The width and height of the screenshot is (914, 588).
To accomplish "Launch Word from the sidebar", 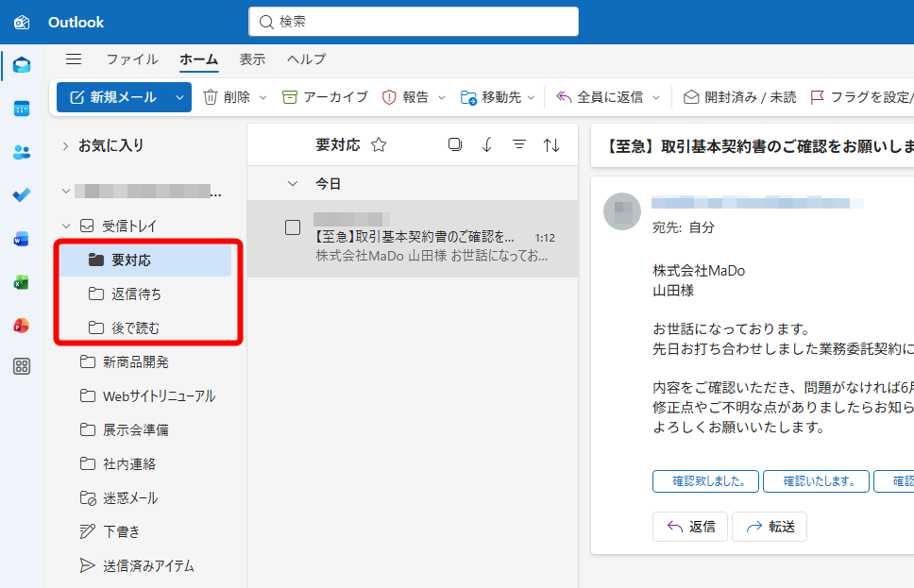I will (x=22, y=239).
